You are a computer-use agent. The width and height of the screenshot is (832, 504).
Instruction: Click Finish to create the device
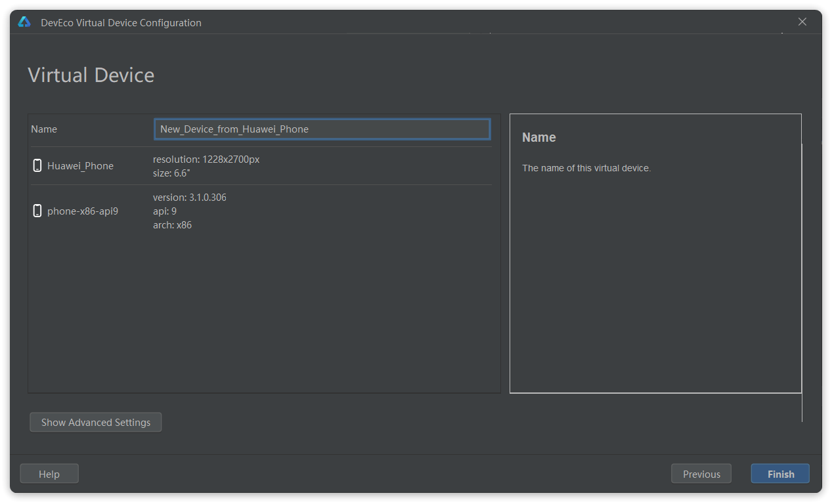click(780, 474)
